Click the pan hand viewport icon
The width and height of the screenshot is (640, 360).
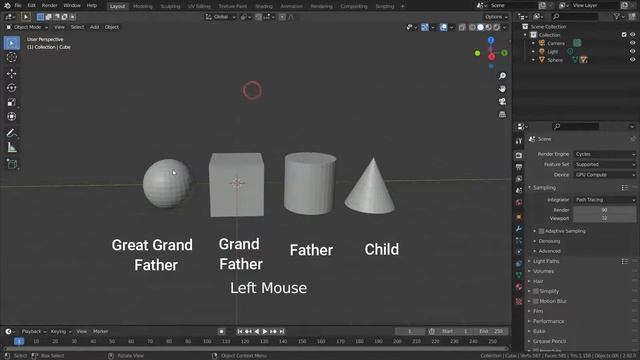(502, 89)
